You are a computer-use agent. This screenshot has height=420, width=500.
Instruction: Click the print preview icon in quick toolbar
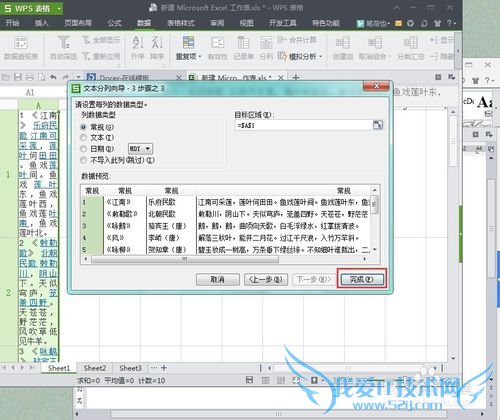pyautogui.click(x=42, y=77)
